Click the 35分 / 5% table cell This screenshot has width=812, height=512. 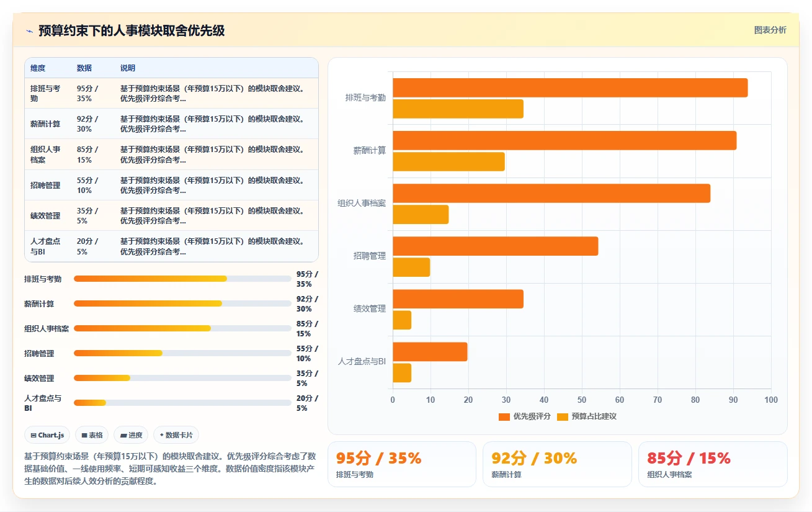pyautogui.click(x=93, y=215)
